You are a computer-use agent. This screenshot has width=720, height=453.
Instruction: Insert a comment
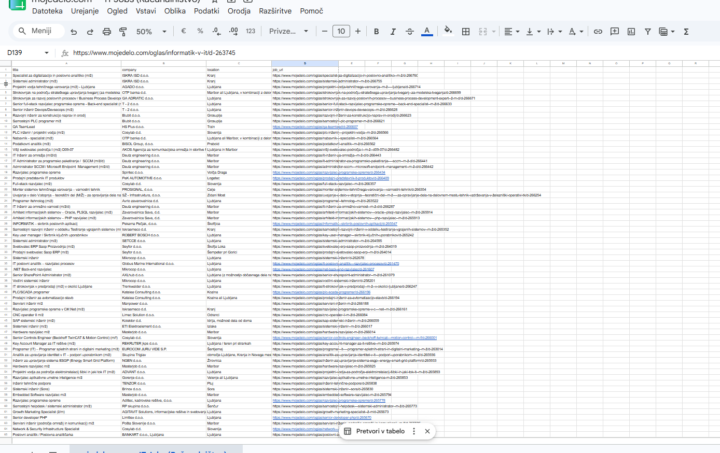click(x=614, y=32)
